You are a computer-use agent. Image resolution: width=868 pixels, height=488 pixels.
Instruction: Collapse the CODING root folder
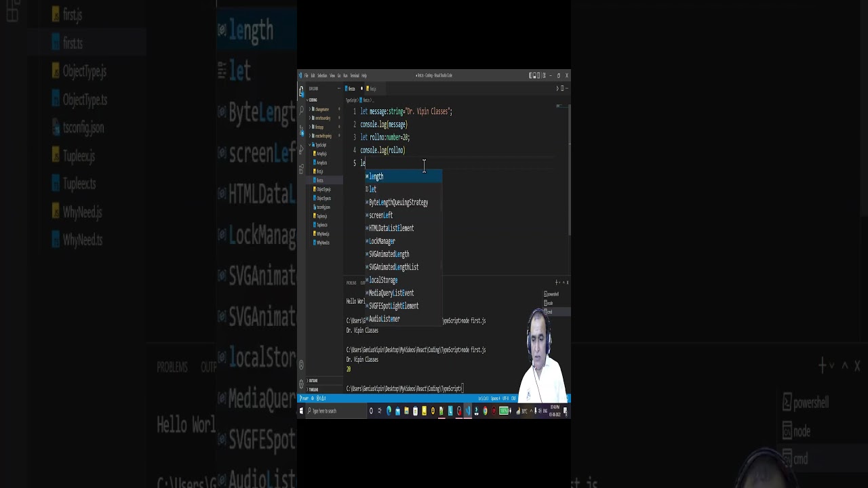(x=325, y=100)
